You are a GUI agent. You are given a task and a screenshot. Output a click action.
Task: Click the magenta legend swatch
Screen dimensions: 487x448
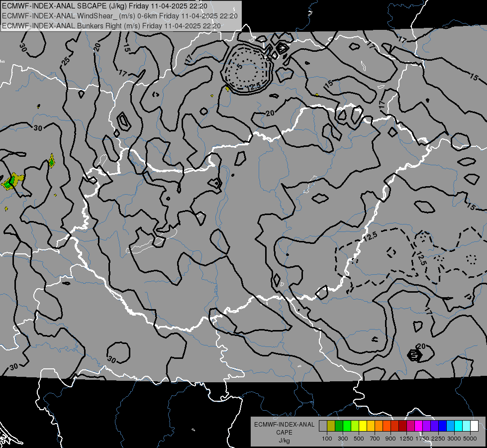click(x=419, y=426)
